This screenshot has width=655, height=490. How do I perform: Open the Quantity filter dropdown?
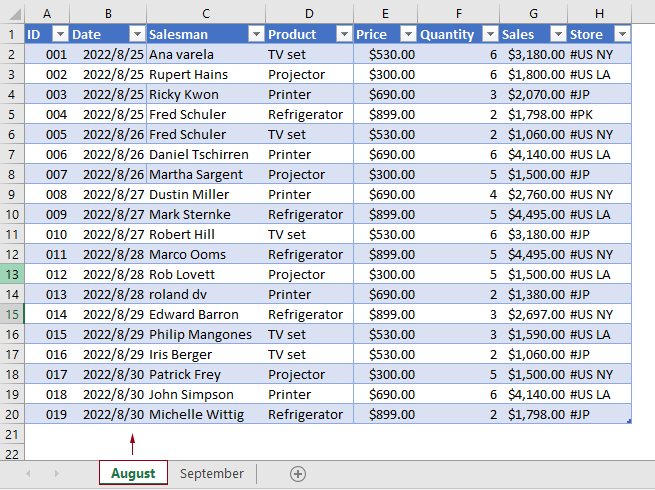click(x=490, y=34)
